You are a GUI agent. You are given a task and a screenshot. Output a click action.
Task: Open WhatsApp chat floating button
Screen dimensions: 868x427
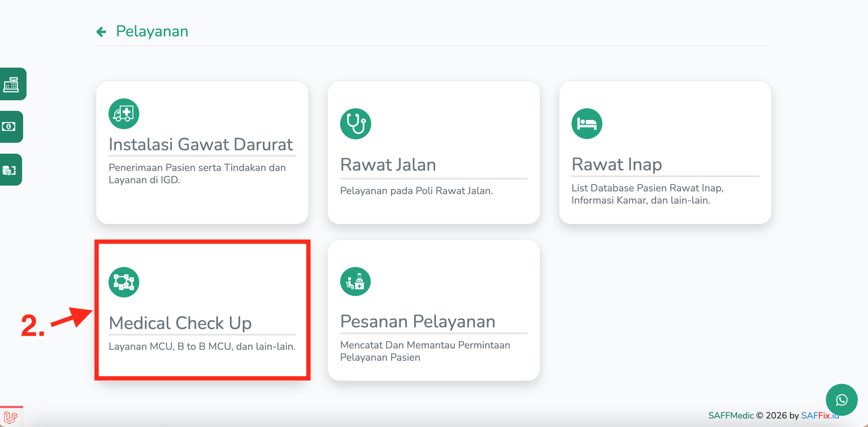pyautogui.click(x=841, y=400)
